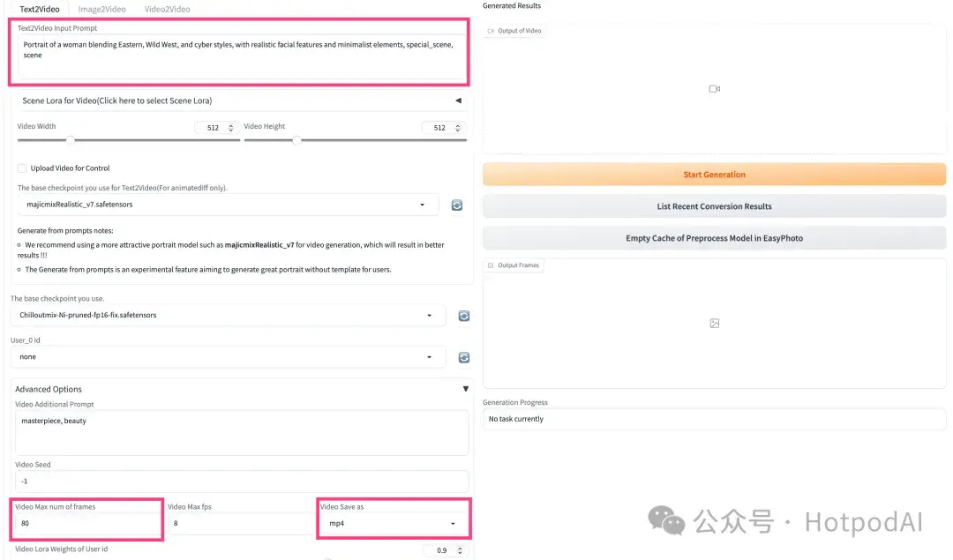Open the User_0 id dropdown
The height and width of the screenshot is (560, 953).
point(228,357)
